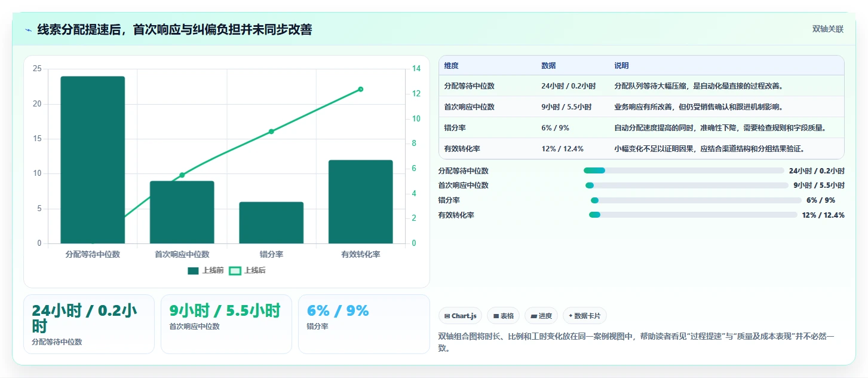Image resolution: width=868 pixels, height=378 pixels.
Task: Click the 首次响应中位数 bar in chart
Action: (x=182, y=212)
